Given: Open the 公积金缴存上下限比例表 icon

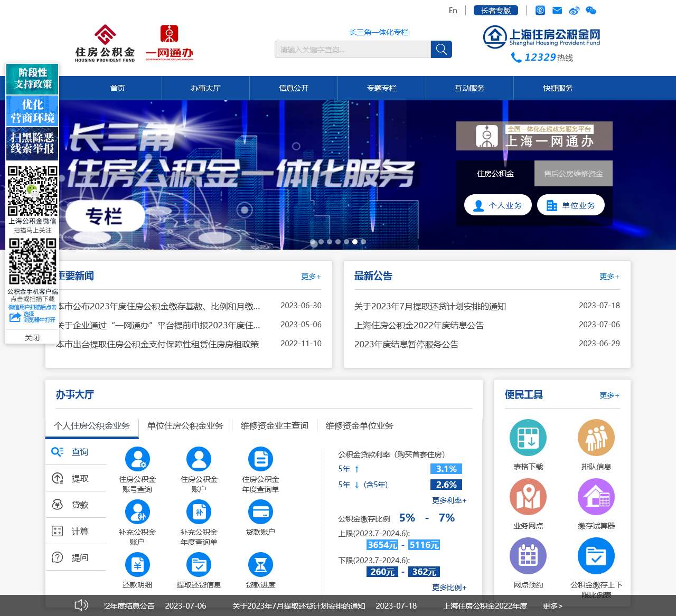Looking at the screenshot, I should click(596, 555).
